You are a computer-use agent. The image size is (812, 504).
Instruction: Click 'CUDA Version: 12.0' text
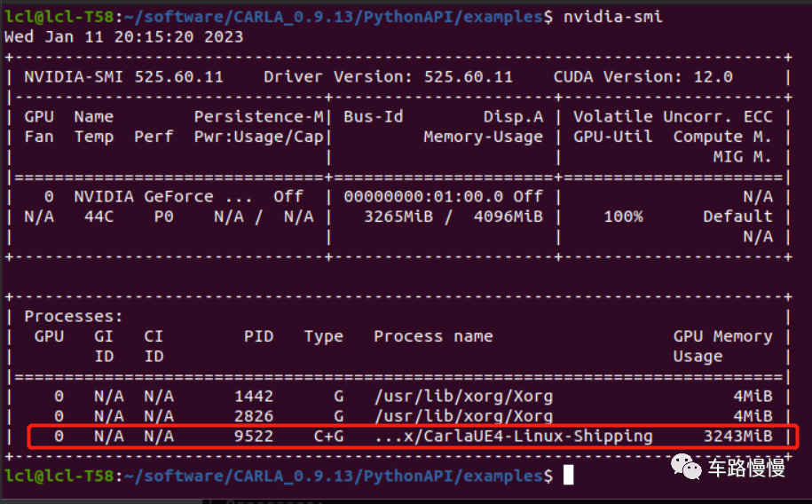[643, 77]
